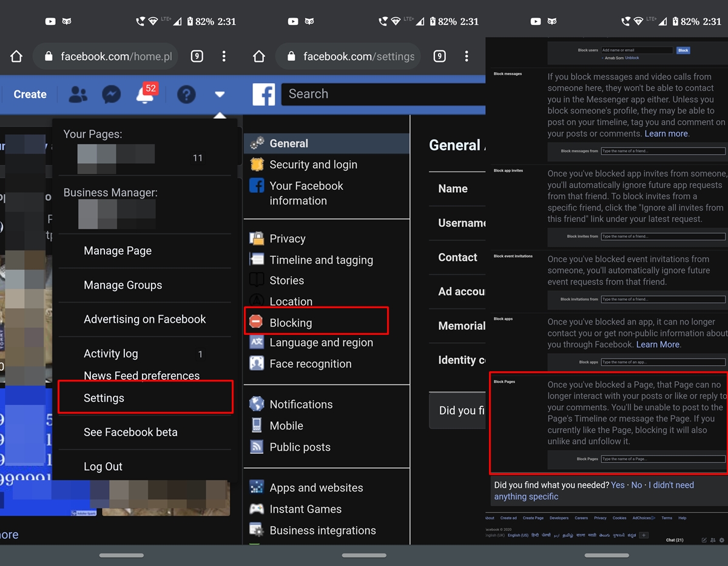Open the notifications bell showing 52
Screen dimensions: 728x566
coord(146,95)
